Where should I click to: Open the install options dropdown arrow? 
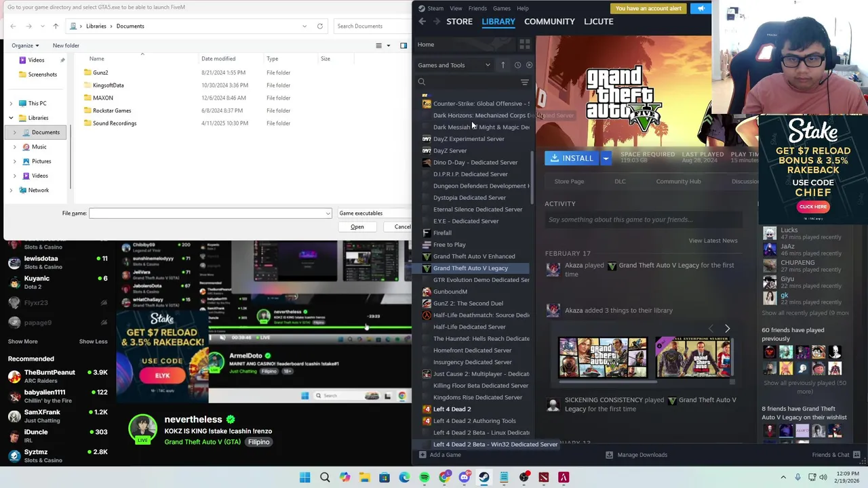[606, 158]
